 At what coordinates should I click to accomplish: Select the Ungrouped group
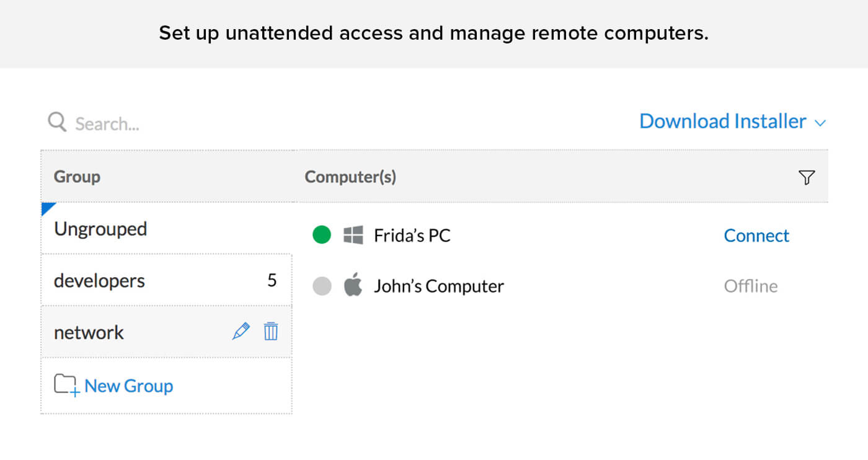(100, 229)
